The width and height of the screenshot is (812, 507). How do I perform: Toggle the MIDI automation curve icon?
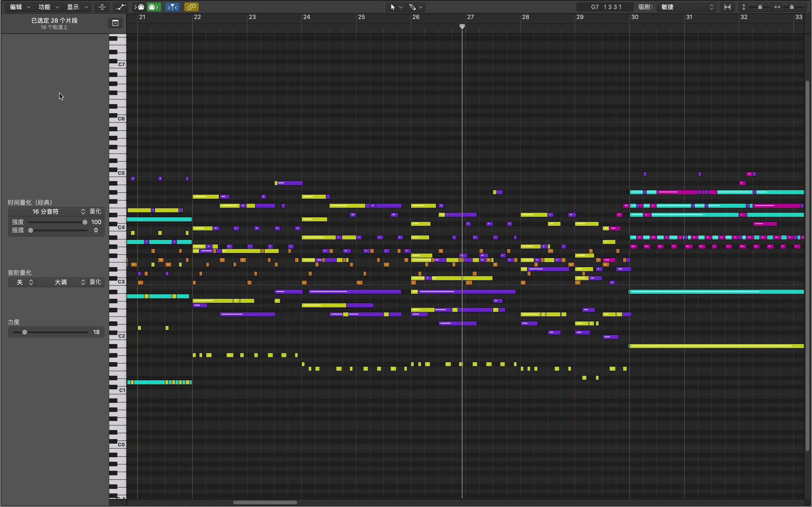pos(121,7)
